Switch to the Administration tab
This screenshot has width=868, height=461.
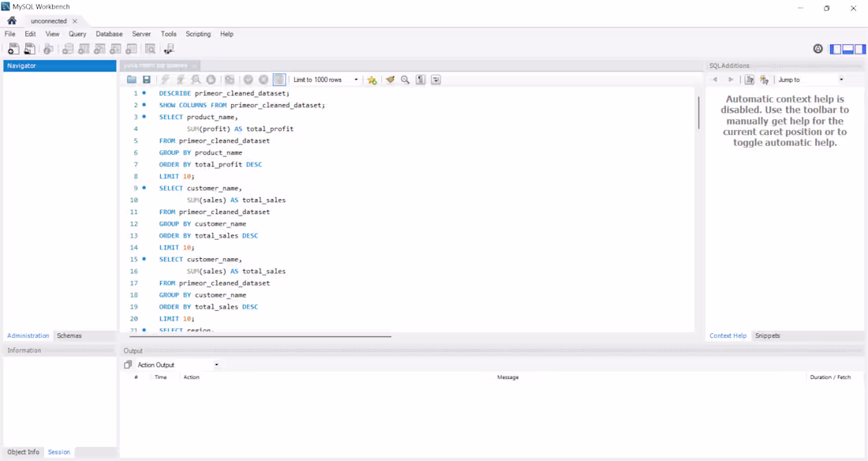(x=28, y=335)
